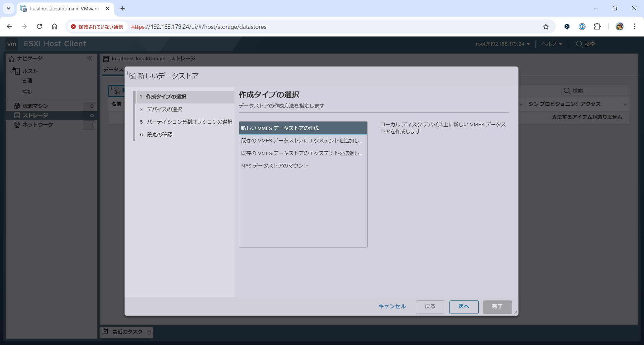Click the address bar URL
The width and height of the screenshot is (644, 345).
(x=199, y=27)
